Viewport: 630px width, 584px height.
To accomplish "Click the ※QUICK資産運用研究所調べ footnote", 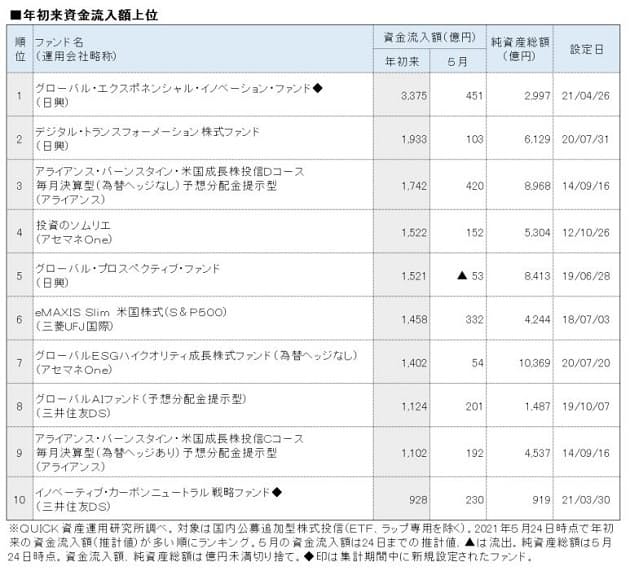I will tap(310, 543).
